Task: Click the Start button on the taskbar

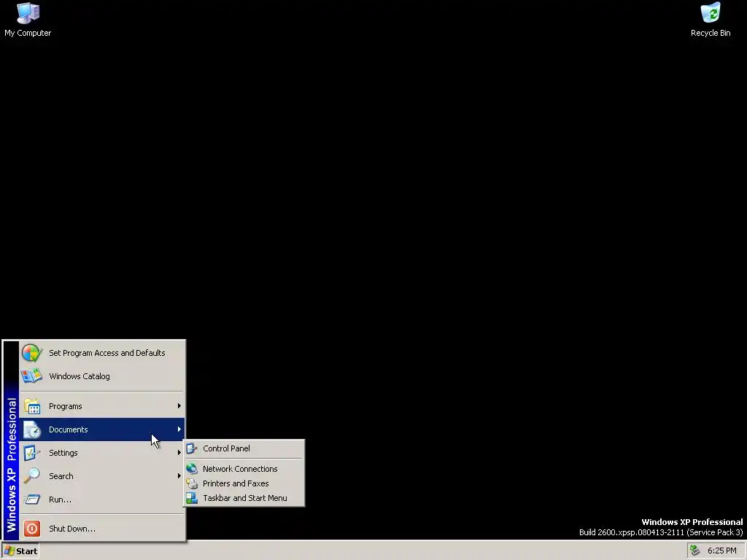Action: [20, 551]
